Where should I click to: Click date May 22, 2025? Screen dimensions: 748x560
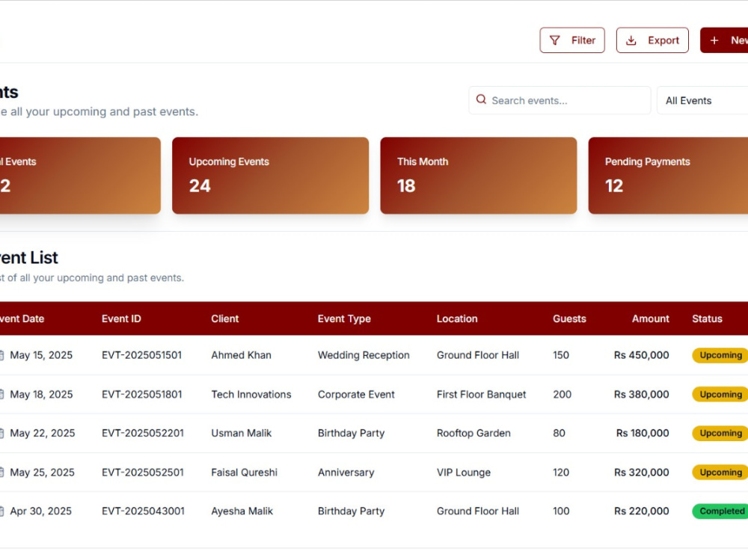[x=43, y=433]
